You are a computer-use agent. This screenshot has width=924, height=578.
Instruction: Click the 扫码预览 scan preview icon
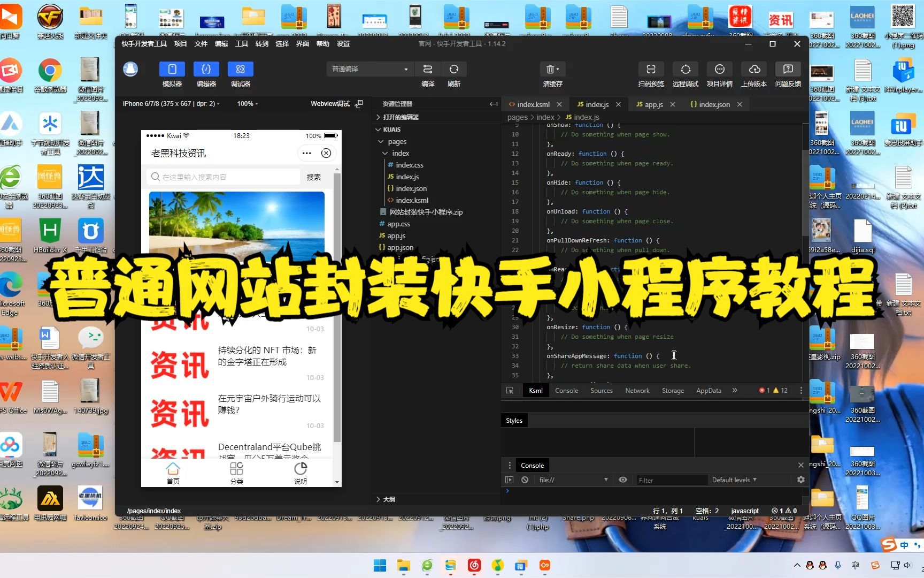point(651,69)
